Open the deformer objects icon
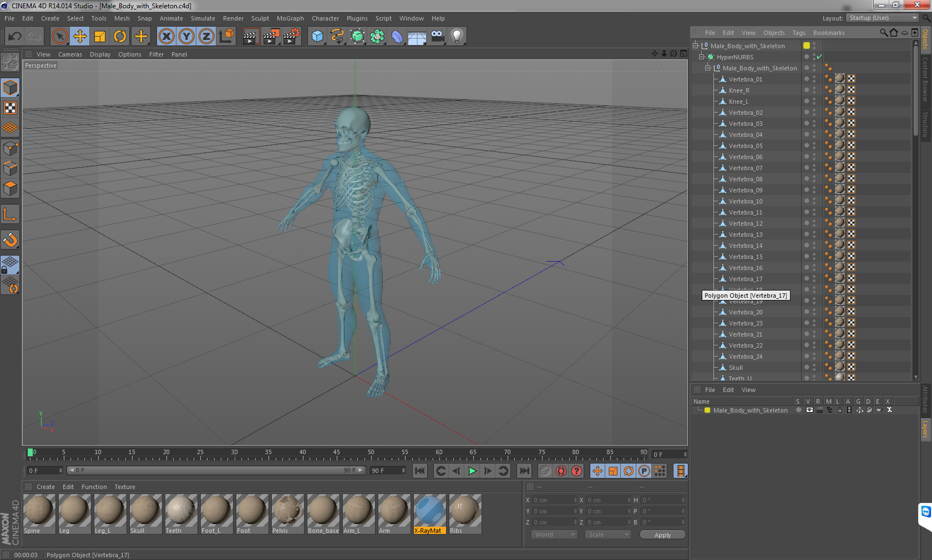This screenshot has width=932, height=560. click(397, 37)
